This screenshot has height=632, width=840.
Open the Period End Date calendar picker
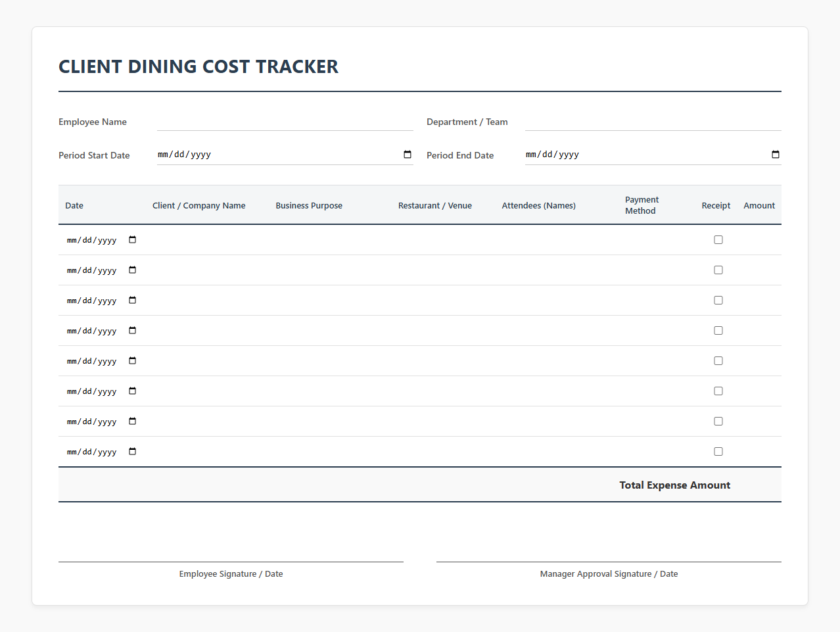(x=776, y=155)
